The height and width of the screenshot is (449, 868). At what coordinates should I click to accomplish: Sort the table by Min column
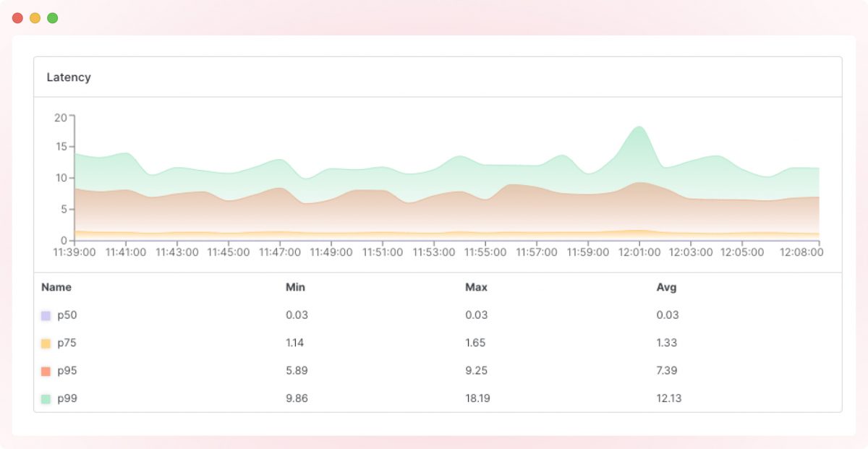pos(295,287)
